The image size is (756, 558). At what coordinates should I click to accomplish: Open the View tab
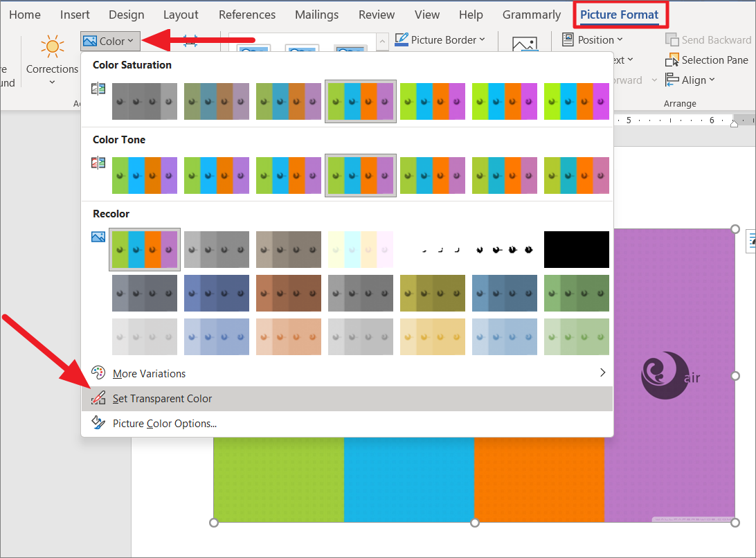pos(427,15)
